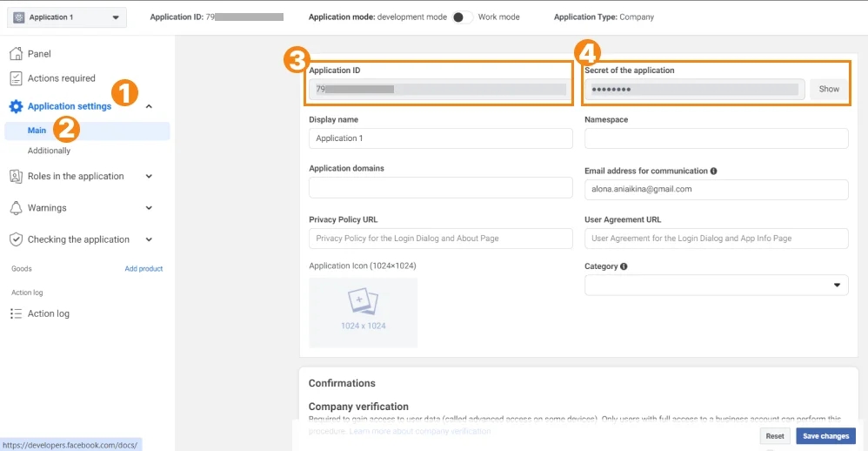868x451 pixels.
Task: Click the Add product link
Action: click(144, 269)
